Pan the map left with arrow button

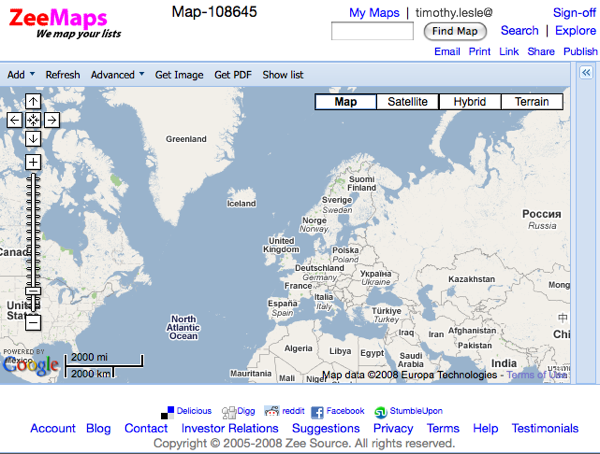[15, 120]
